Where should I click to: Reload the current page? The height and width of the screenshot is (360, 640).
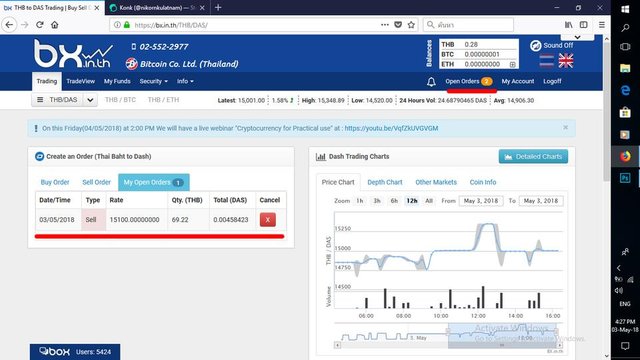(x=40, y=25)
